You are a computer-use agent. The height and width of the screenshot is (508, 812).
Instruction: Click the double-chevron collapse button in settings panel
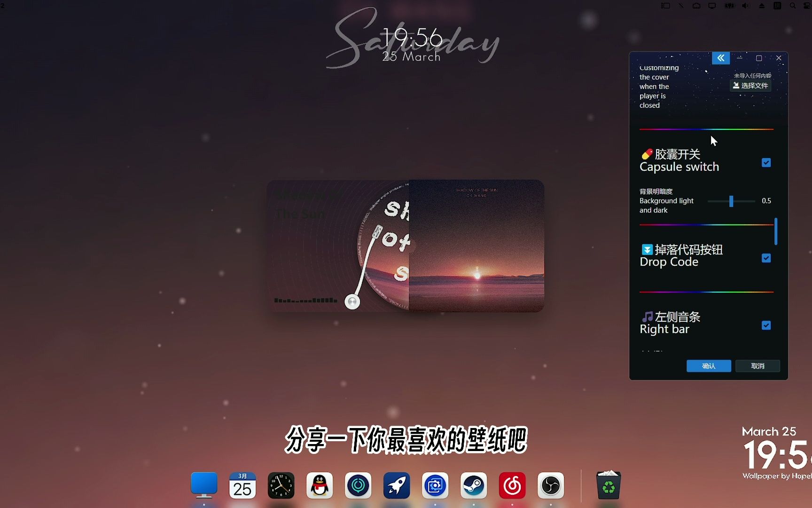pyautogui.click(x=721, y=58)
